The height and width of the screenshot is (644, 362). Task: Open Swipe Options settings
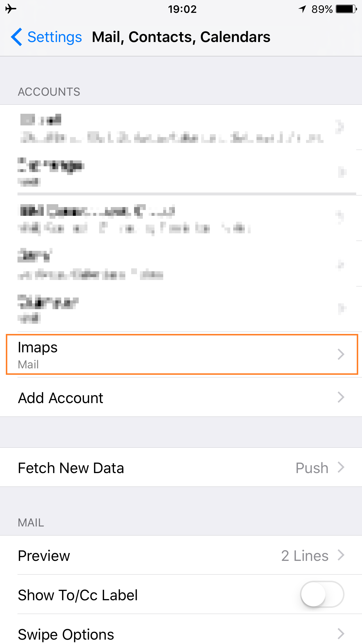pos(66,634)
